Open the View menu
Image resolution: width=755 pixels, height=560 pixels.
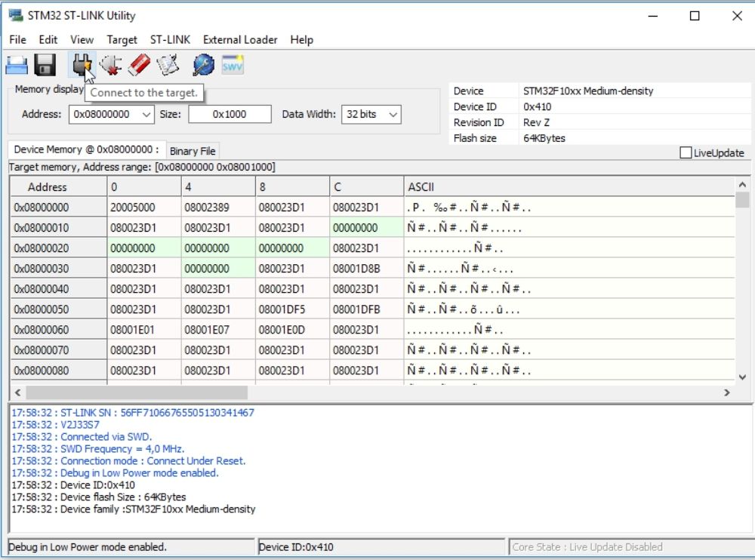[82, 39]
